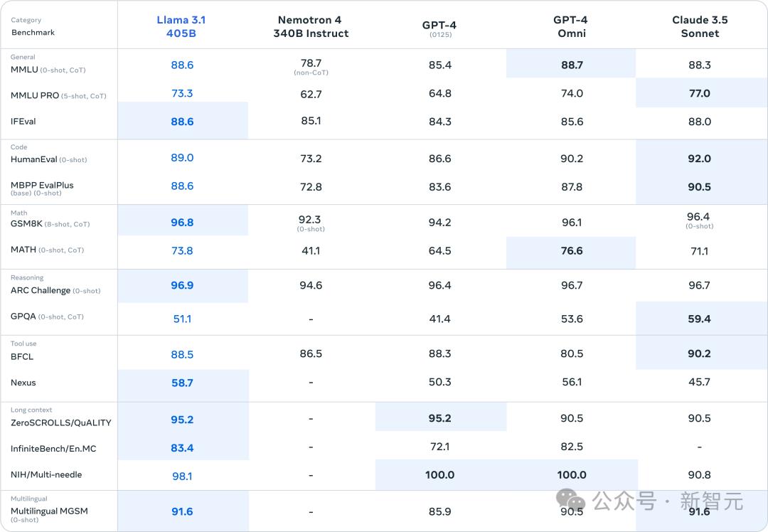Select the Claude 3.5 Sonnet column header
This screenshot has height=532, width=768.
click(x=700, y=26)
